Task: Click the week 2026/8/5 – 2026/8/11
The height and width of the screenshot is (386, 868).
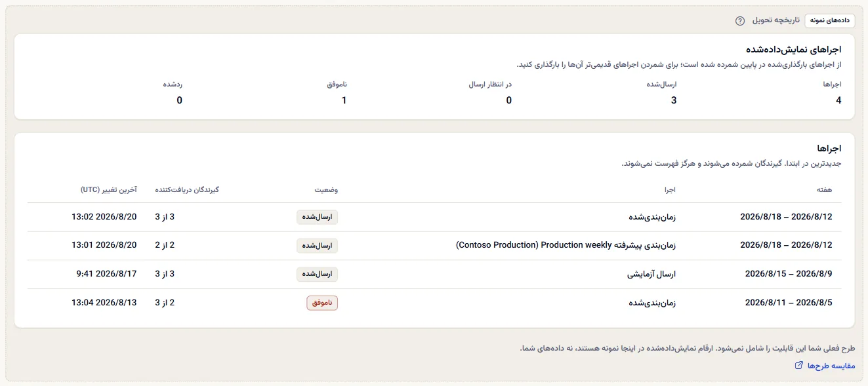Action: click(x=789, y=303)
